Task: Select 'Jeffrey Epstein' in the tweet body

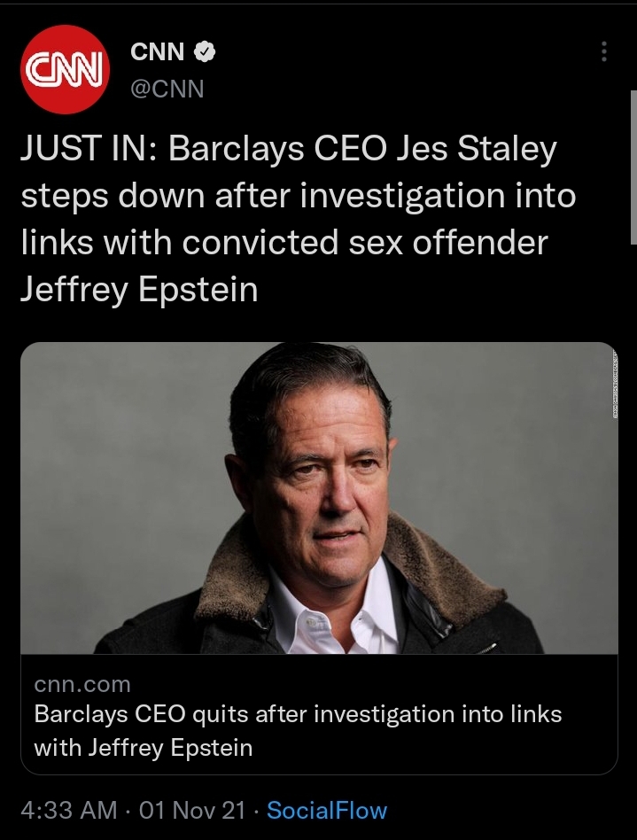Action: [x=139, y=288]
